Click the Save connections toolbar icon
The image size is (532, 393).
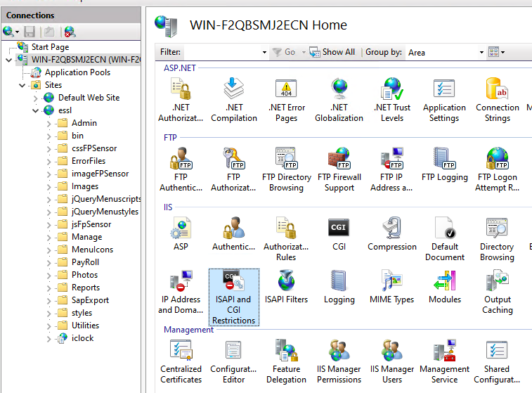point(30,32)
